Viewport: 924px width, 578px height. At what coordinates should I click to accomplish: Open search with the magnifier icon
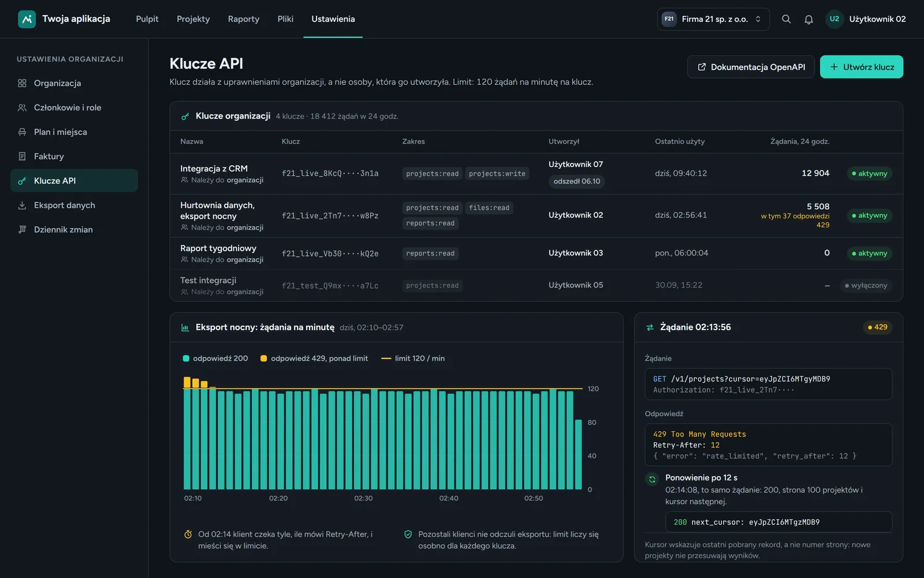786,19
